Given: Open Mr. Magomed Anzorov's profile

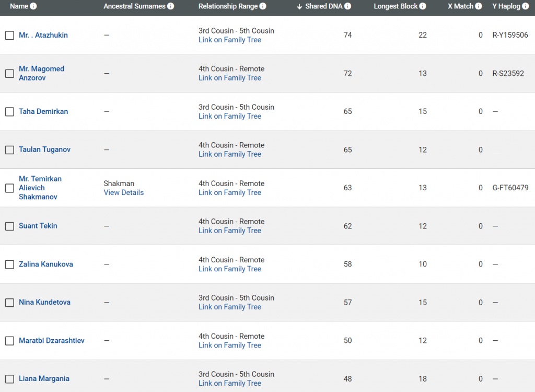Looking at the screenshot, I should (41, 73).
